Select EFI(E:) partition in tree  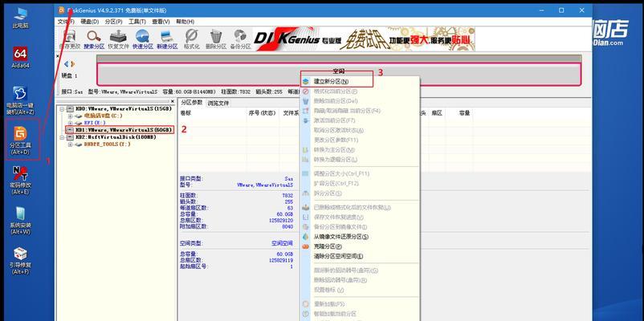(x=95, y=123)
